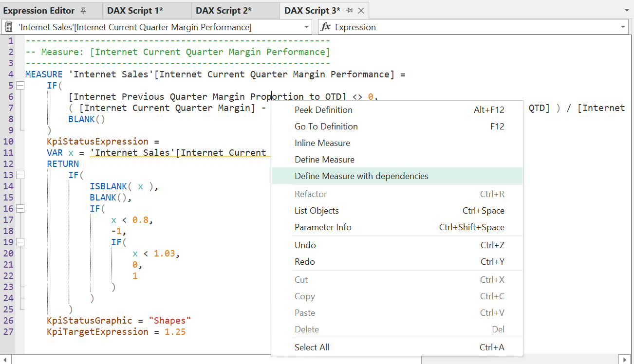
Task: Open the panel options arrow at far top right
Action: (626, 10)
